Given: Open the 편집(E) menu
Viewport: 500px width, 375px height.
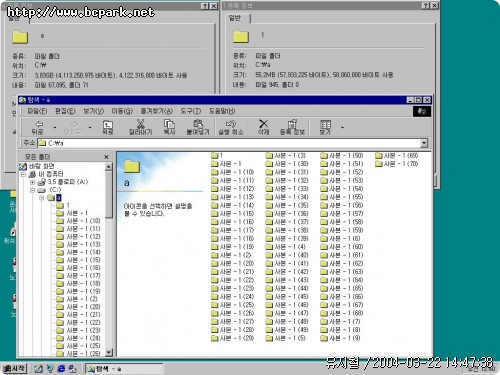Looking at the screenshot, I should pos(65,111).
